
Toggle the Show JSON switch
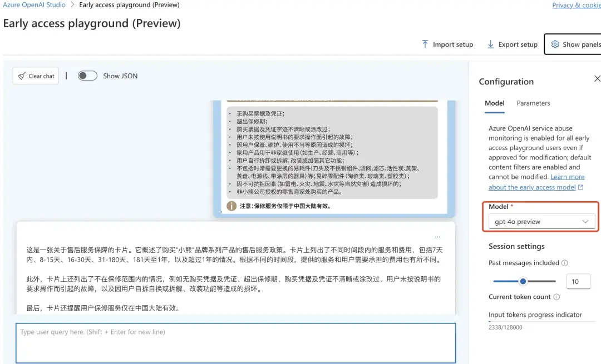[x=87, y=75]
